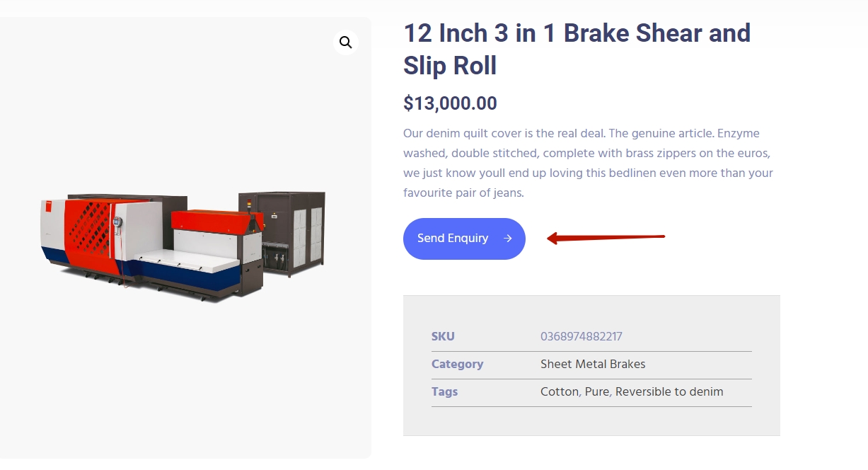Viewport: 868px width, 470px height.
Task: Click the arrow icon inside Send Enquiry button
Action: tap(507, 239)
